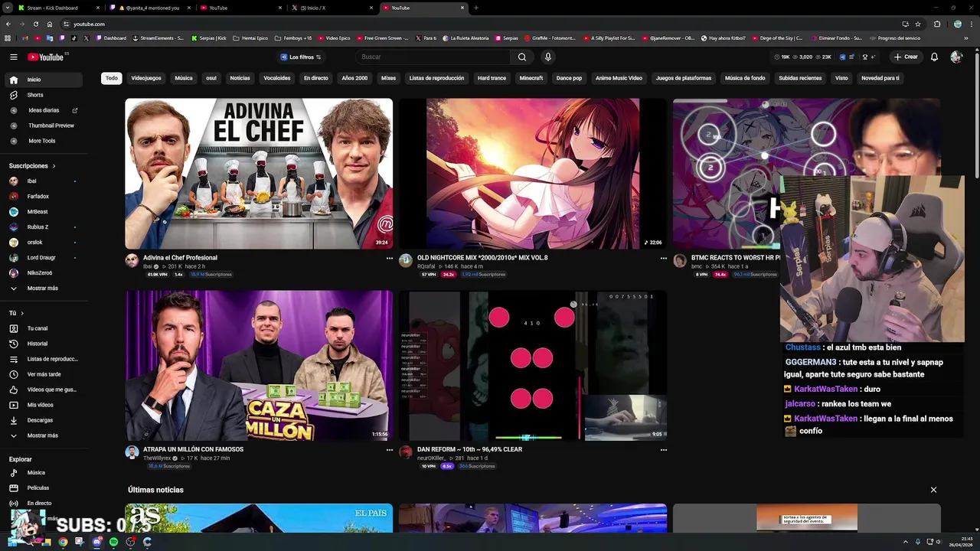Select the Noticias filter chip
Image resolution: width=980 pixels, height=551 pixels.
(x=240, y=78)
